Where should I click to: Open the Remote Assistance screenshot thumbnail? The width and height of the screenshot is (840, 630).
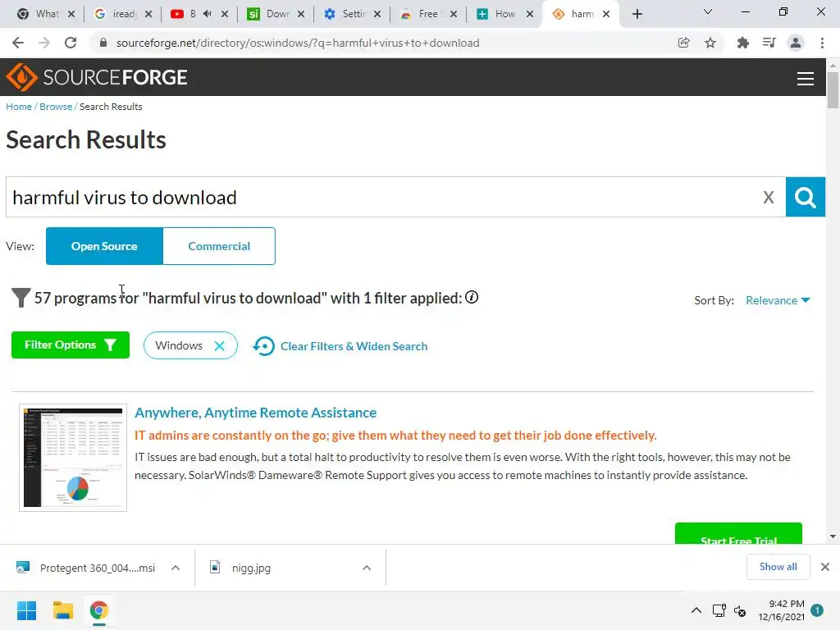(73, 458)
